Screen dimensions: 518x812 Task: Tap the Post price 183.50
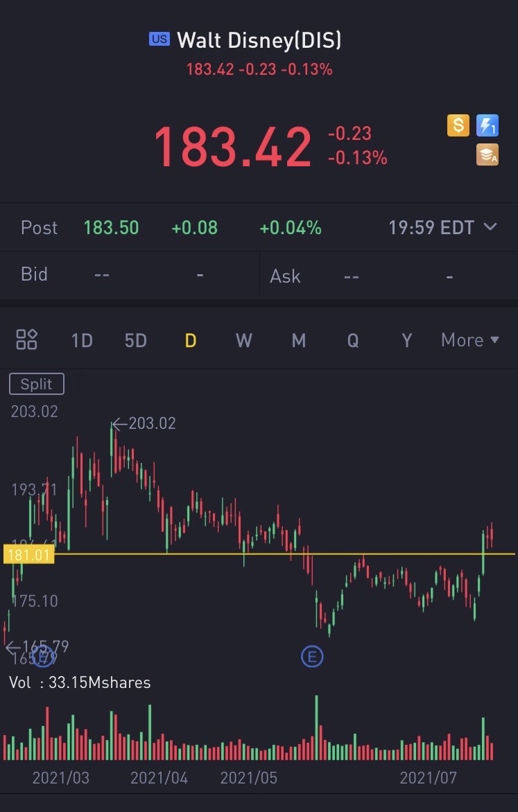pyautogui.click(x=112, y=228)
